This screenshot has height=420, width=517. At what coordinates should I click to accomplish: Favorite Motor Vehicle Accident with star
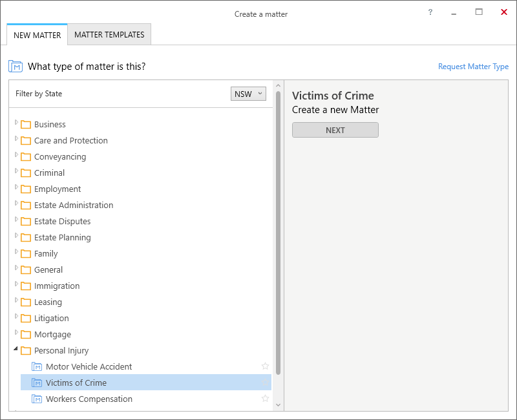[265, 366]
